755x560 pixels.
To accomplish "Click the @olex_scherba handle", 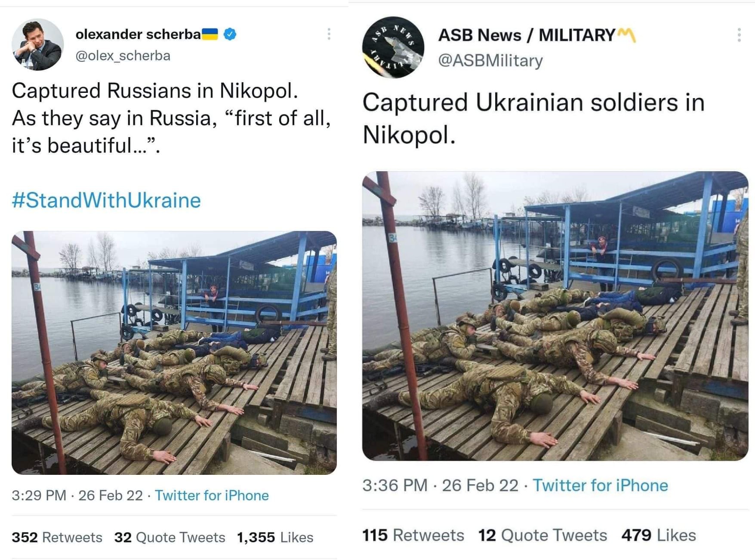I will pyautogui.click(x=123, y=56).
